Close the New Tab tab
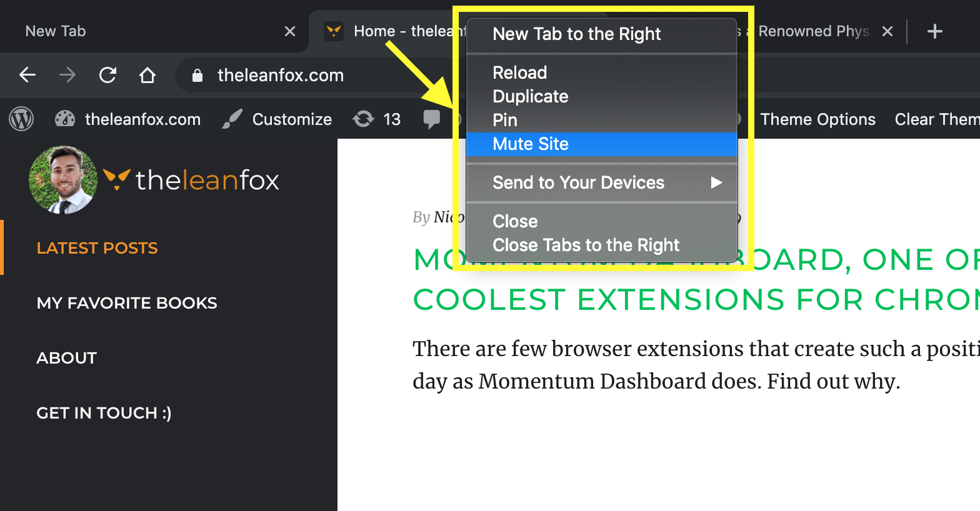 (x=289, y=31)
